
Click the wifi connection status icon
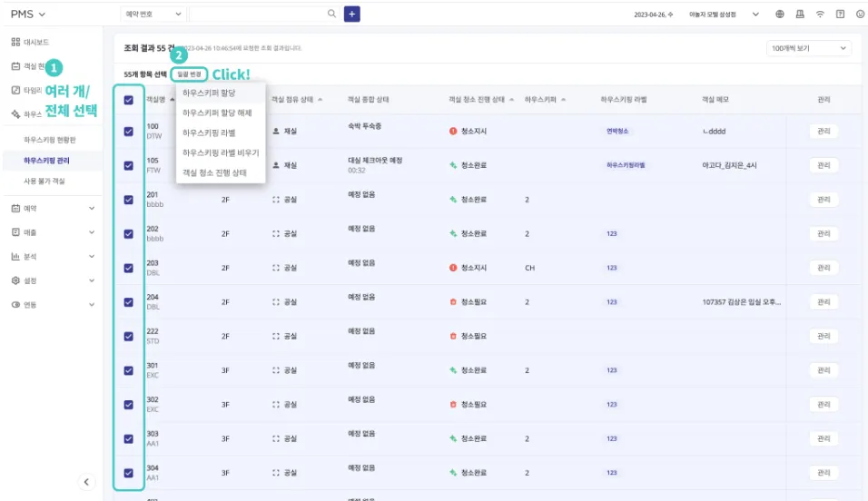tap(820, 15)
